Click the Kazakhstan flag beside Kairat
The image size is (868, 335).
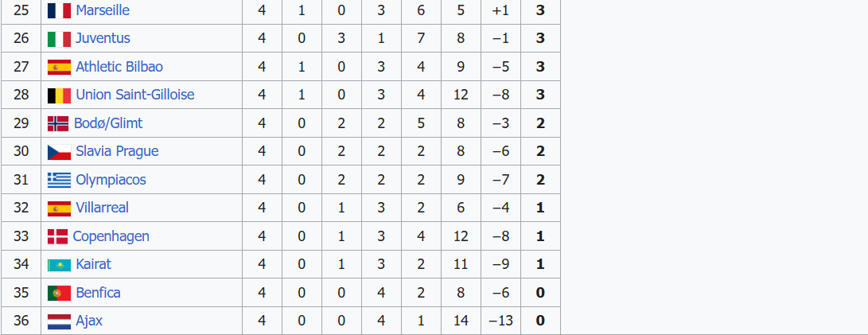coord(59,265)
